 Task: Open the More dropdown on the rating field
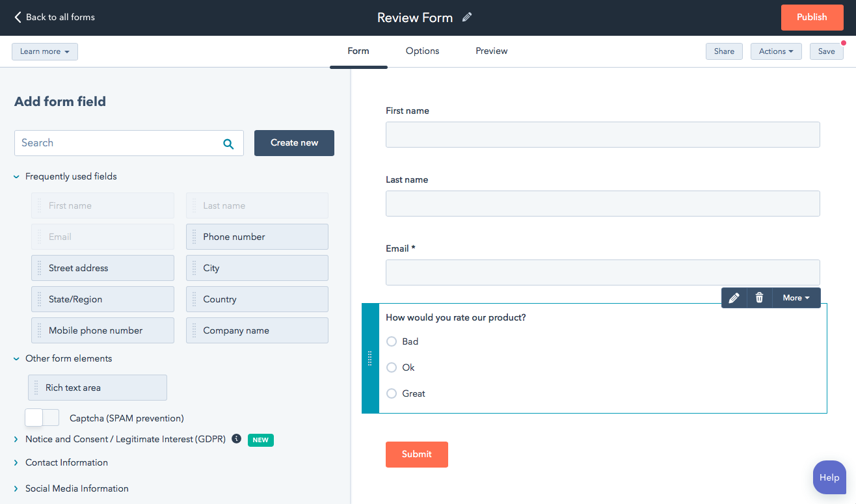point(796,297)
